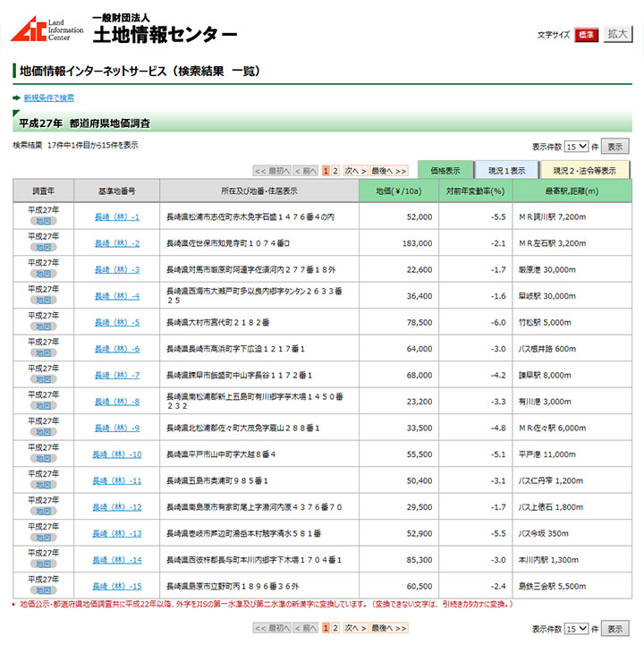
Task: Open the 長崎（林）-2 link
Action: [x=117, y=243]
